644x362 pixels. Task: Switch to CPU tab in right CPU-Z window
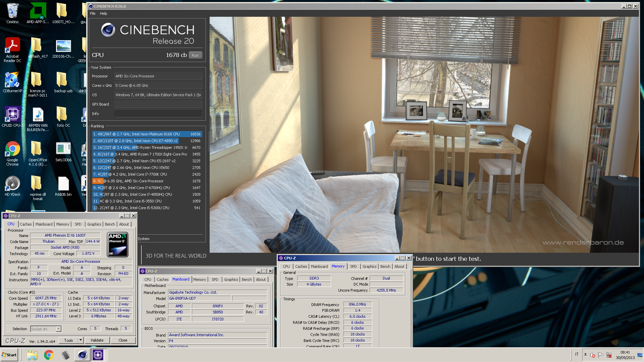coord(286,266)
